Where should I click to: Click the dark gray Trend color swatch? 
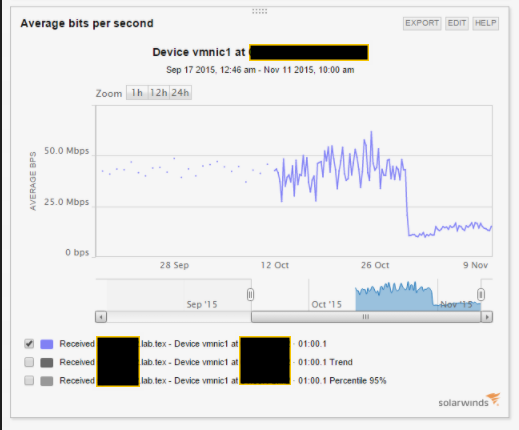(47, 362)
